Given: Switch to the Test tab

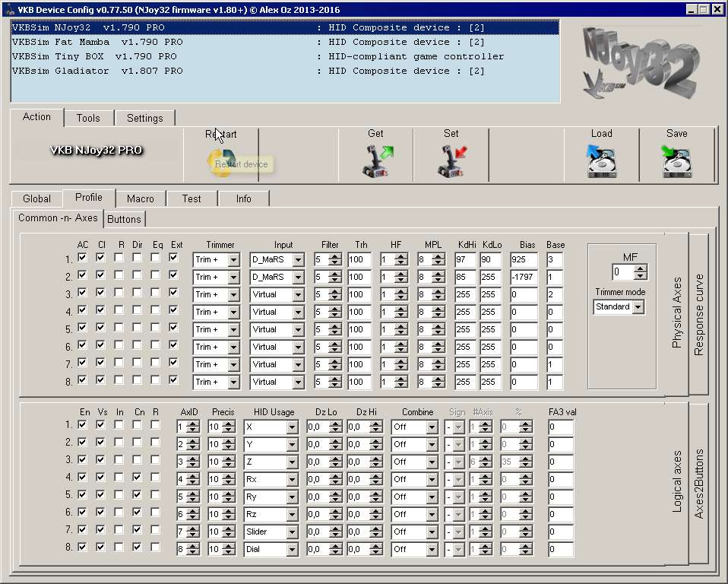Looking at the screenshot, I should [191, 198].
